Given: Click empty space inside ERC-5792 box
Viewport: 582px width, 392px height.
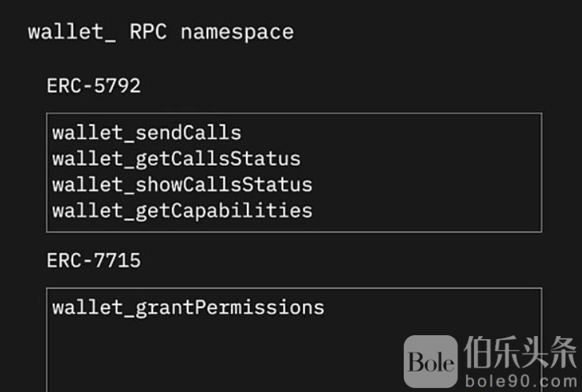Looking at the screenshot, I should pyautogui.click(x=427, y=173).
